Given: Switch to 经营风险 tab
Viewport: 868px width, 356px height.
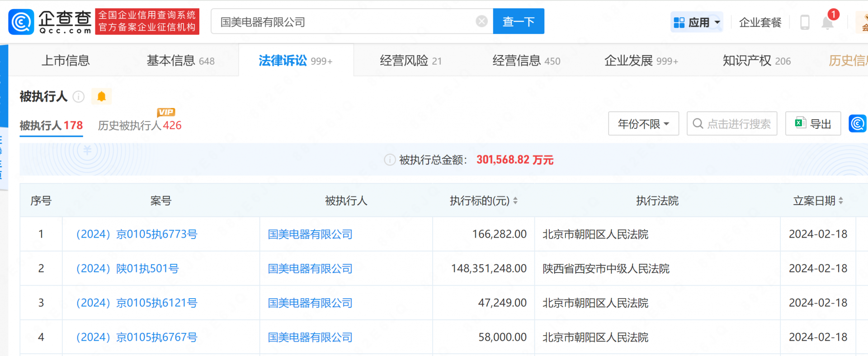Looking at the screenshot, I should 410,61.
